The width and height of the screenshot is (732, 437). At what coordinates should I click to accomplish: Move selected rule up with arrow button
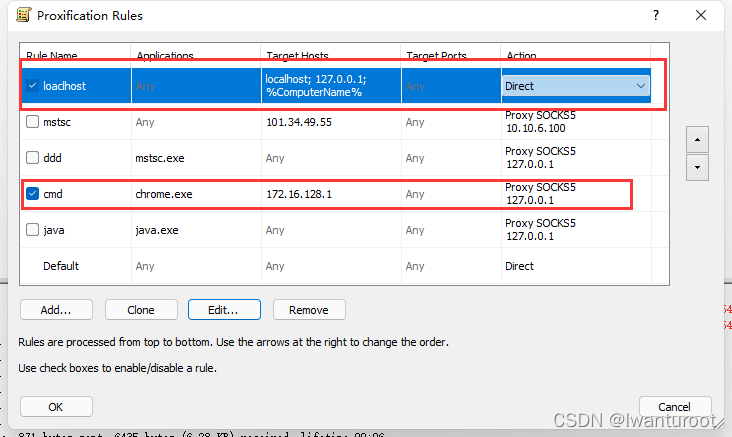pos(697,140)
